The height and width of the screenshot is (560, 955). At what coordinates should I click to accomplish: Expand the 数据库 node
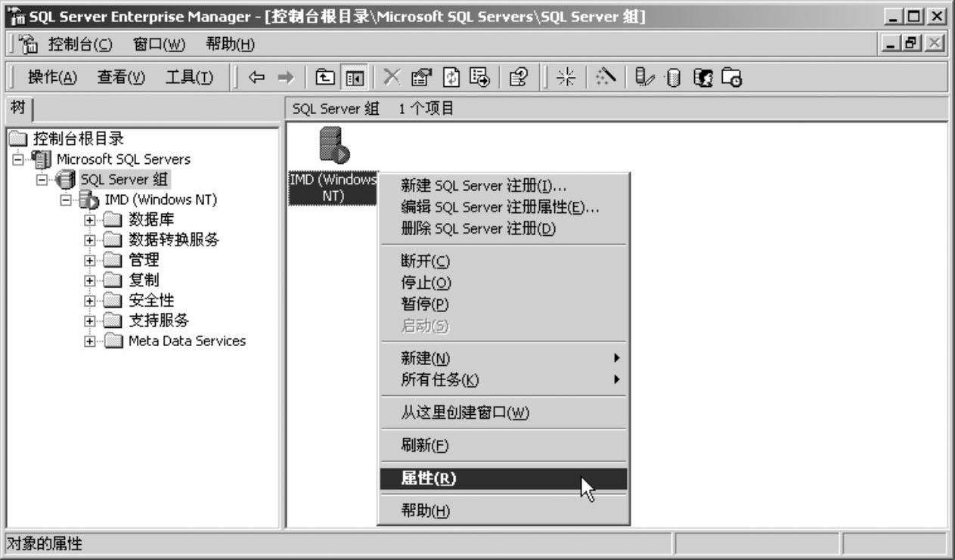coord(89,220)
